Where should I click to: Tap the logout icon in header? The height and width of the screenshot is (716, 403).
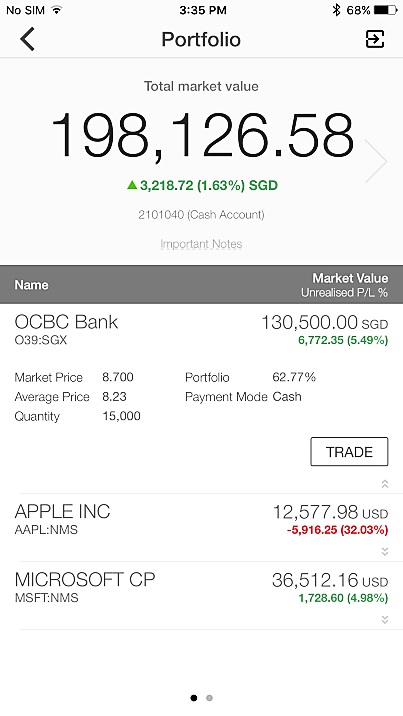click(x=375, y=39)
